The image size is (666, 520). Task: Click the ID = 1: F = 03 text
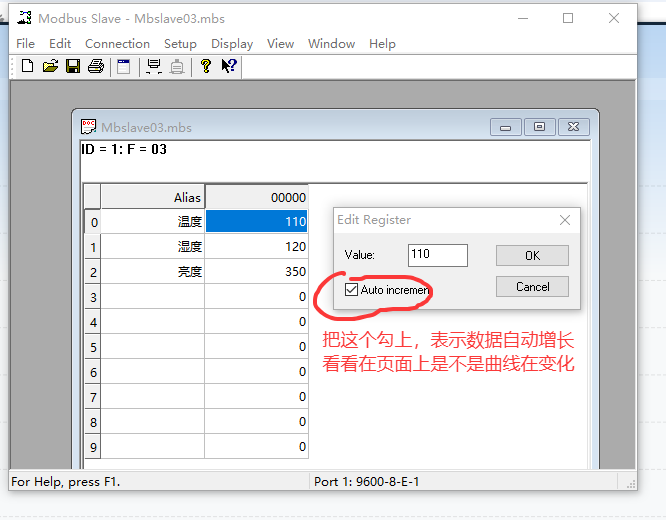point(124,149)
